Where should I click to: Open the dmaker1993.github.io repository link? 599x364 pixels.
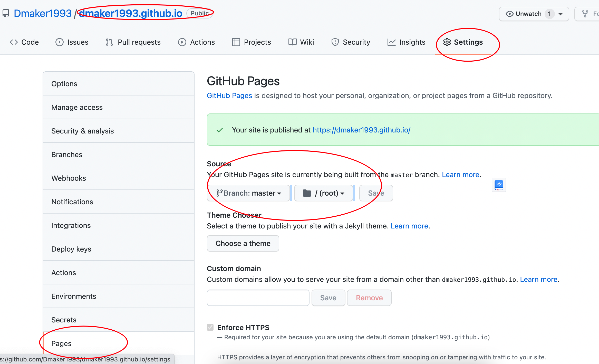pos(131,13)
